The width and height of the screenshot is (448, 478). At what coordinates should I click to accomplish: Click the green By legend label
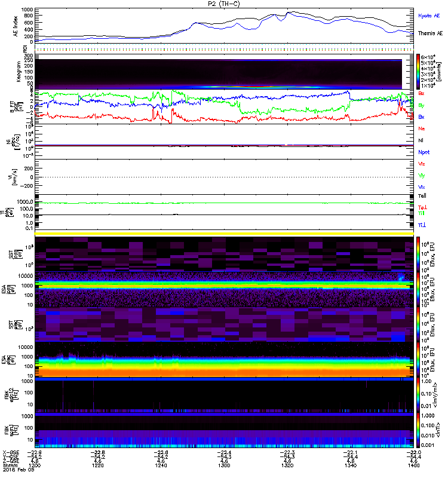tap(421, 105)
